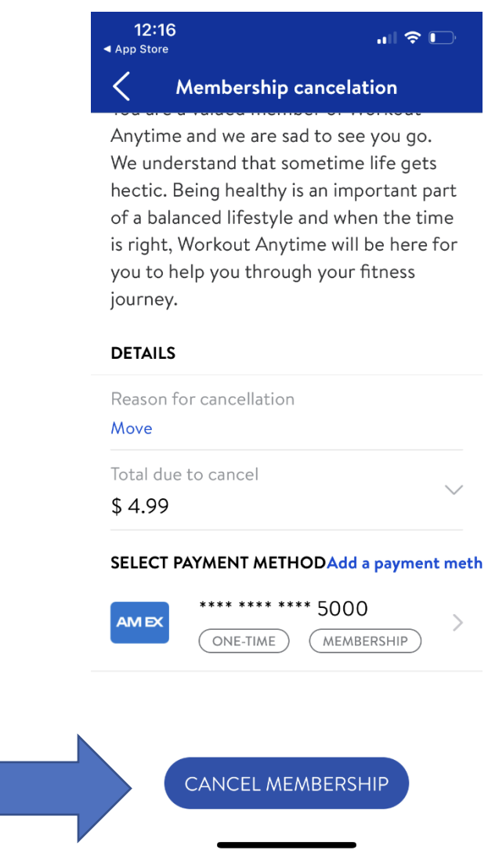Image resolution: width=488 pixels, height=868 pixels.
Task: Tap the cellular signal bars icon
Action: pos(387,38)
